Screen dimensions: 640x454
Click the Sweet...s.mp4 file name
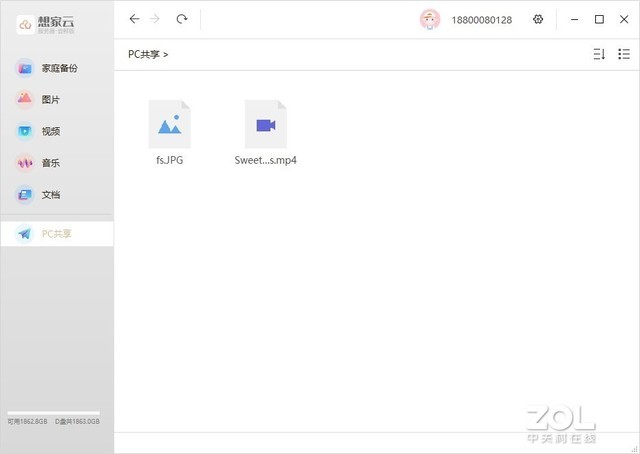coord(266,160)
